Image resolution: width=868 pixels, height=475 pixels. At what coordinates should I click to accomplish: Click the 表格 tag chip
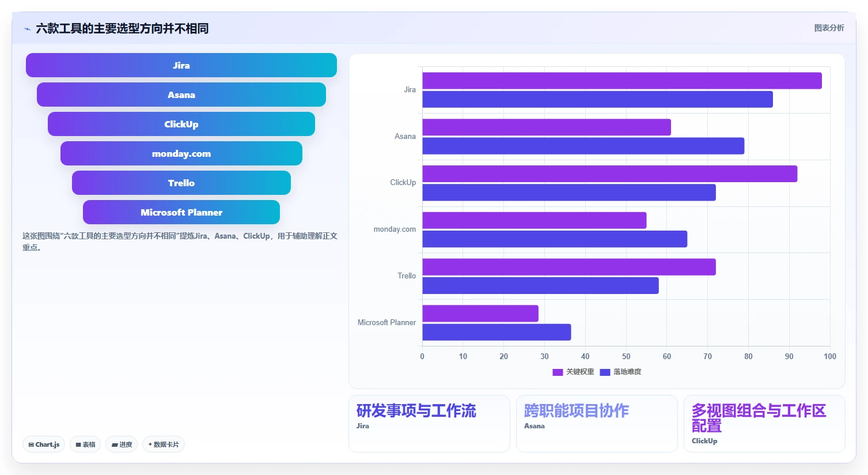pyautogui.click(x=85, y=444)
